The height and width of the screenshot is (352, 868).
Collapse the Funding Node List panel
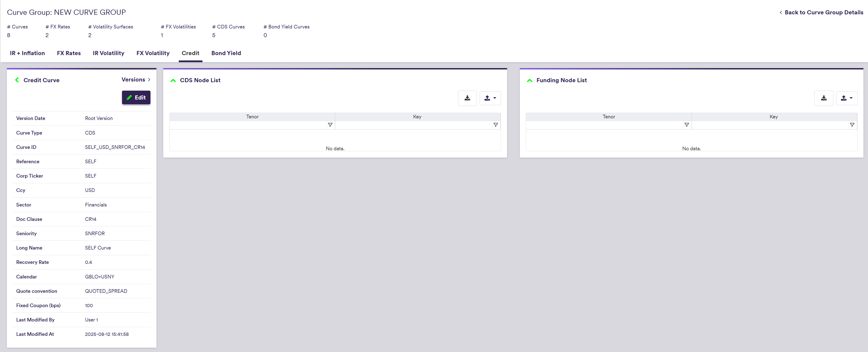tap(529, 80)
